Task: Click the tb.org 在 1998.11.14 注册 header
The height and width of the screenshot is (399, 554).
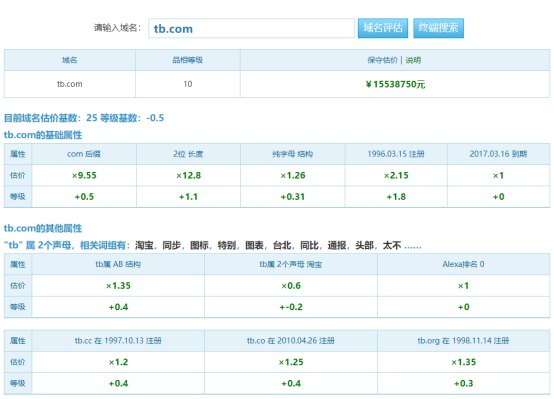Action: (463, 341)
